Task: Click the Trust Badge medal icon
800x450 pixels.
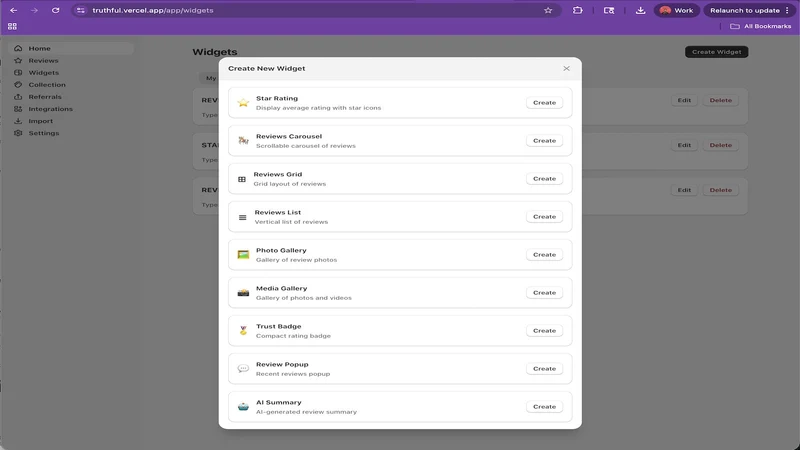Action: (x=243, y=331)
